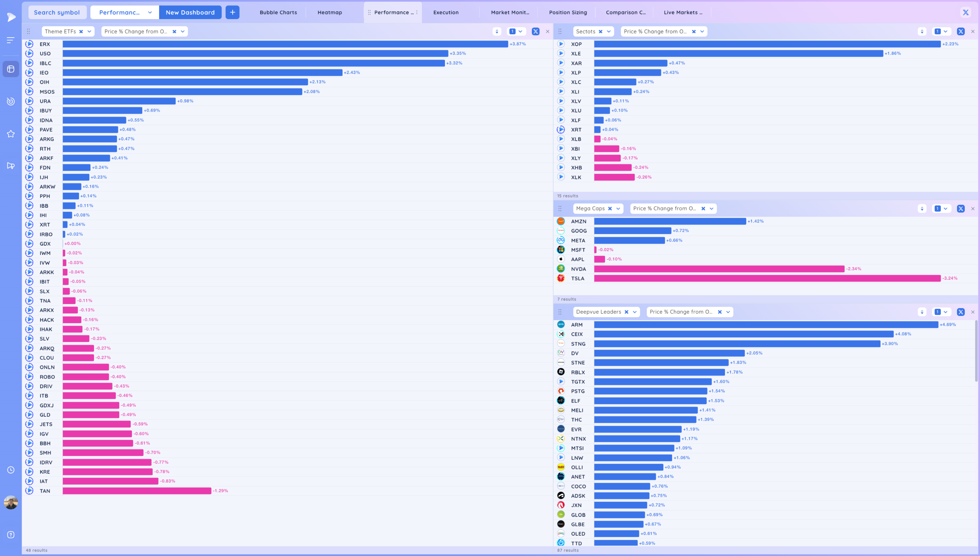
Task: Click the TSLA pink performance bar
Action: click(767, 278)
